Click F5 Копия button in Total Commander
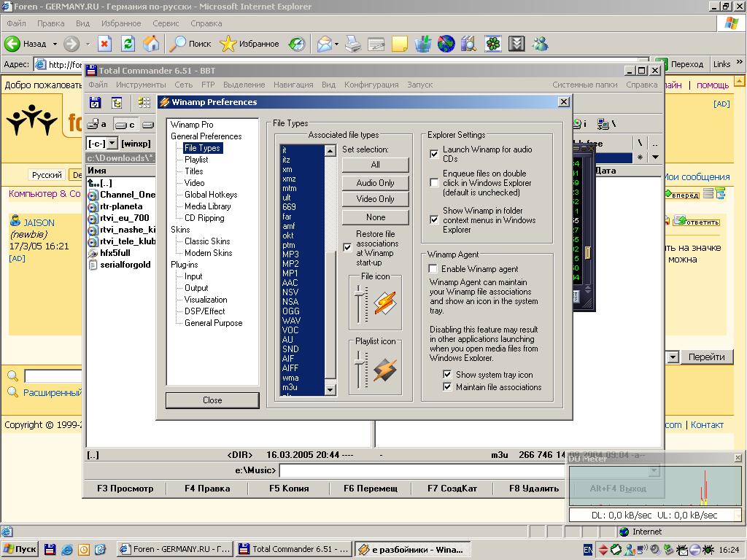Image resolution: width=747 pixels, height=560 pixels. coord(289,488)
